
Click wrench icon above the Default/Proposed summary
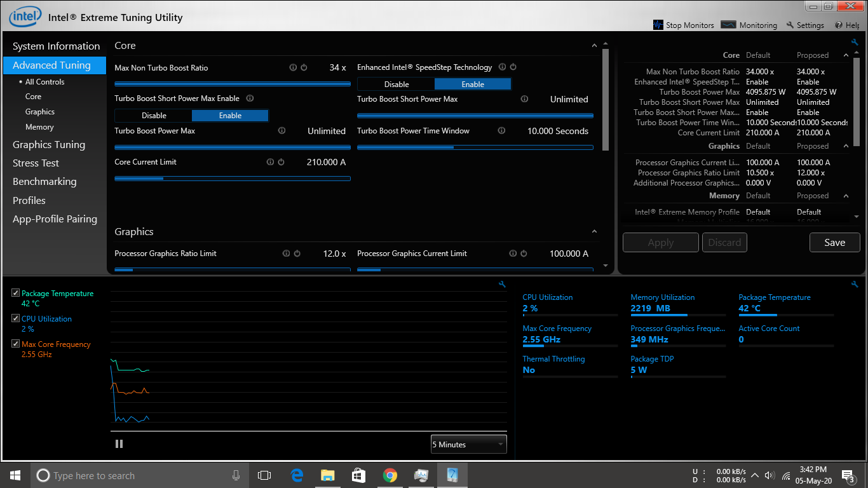coord(855,43)
